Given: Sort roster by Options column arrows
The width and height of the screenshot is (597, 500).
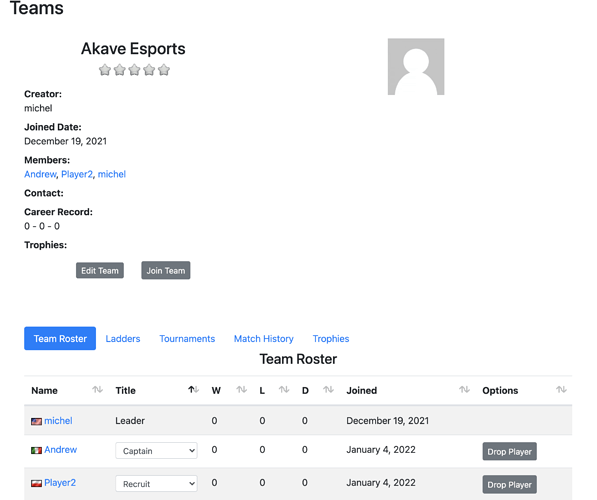Looking at the screenshot, I should (561, 390).
